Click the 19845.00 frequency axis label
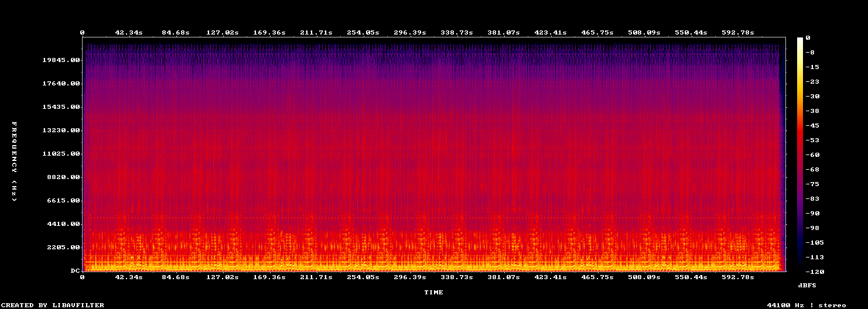Image resolution: width=868 pixels, height=309 pixels. tap(61, 60)
